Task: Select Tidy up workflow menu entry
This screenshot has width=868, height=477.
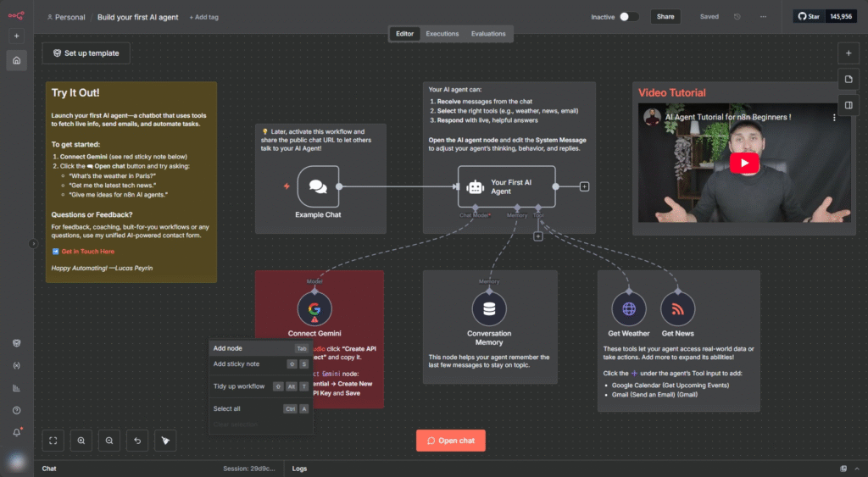Action: pyautogui.click(x=239, y=386)
